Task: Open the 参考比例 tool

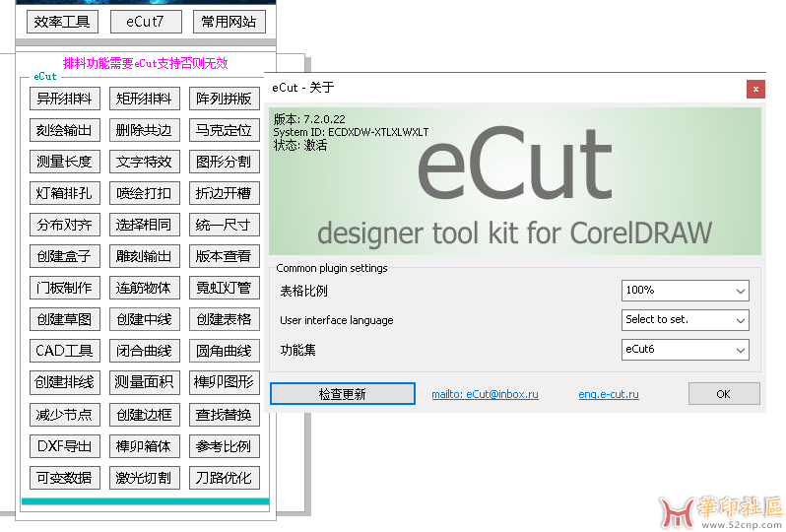Action: 224,446
